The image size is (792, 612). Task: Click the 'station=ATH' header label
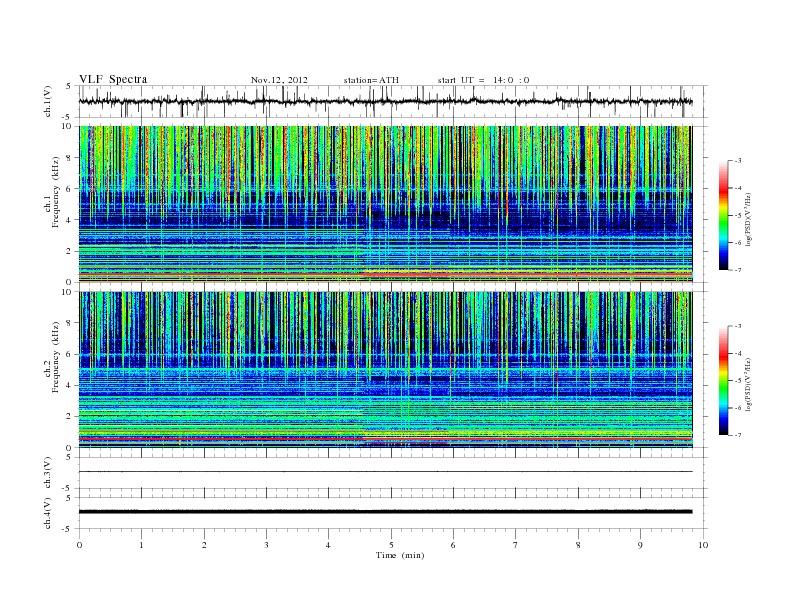tap(371, 80)
